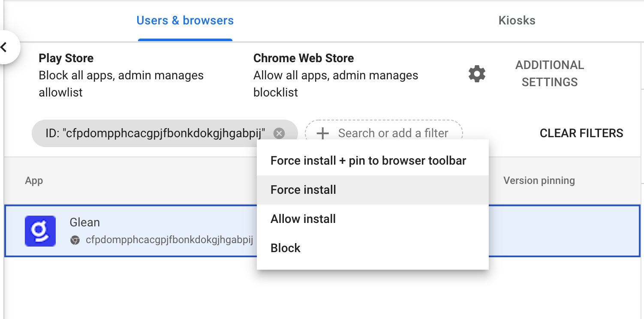Screen dimensions: 644x319
Task: Click the Glean app logo
Action: [40, 231]
